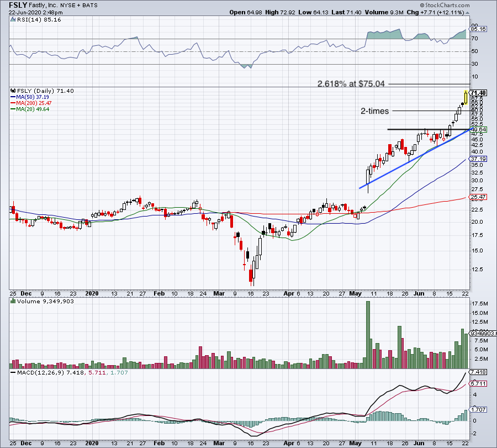Click the black MACD line legend dash
This screenshot has width=497, height=448.
click(x=13, y=372)
